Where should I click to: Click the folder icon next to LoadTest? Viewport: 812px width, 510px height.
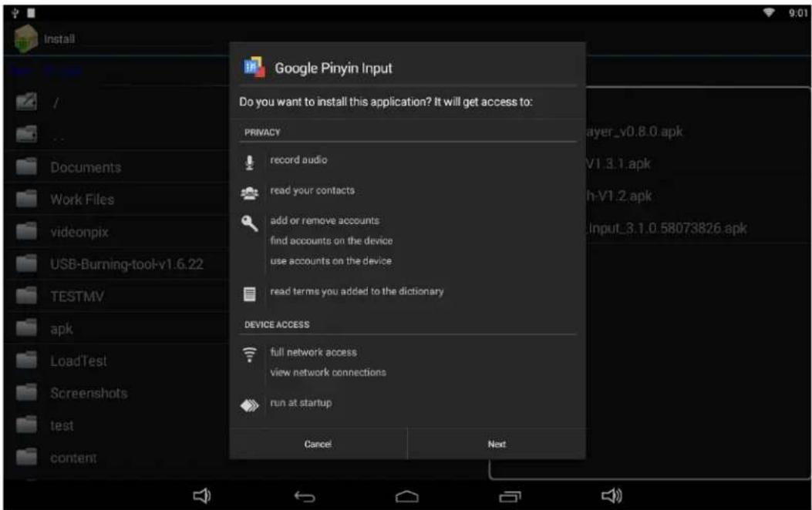pos(26,360)
